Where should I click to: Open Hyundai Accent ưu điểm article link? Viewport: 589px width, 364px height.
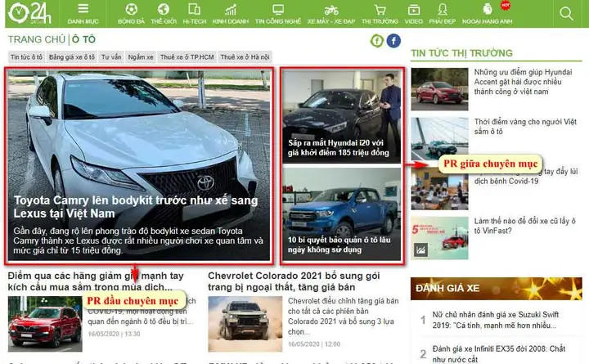(x=523, y=82)
